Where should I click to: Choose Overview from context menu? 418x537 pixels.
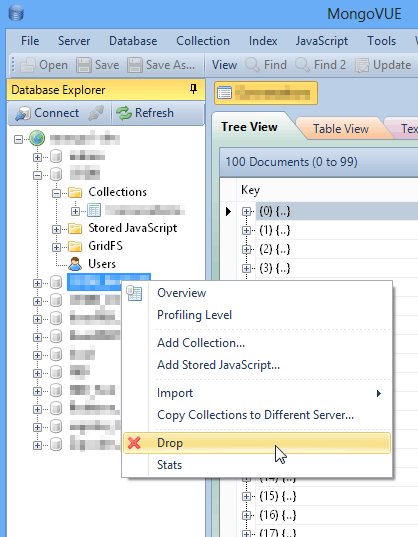257,293
